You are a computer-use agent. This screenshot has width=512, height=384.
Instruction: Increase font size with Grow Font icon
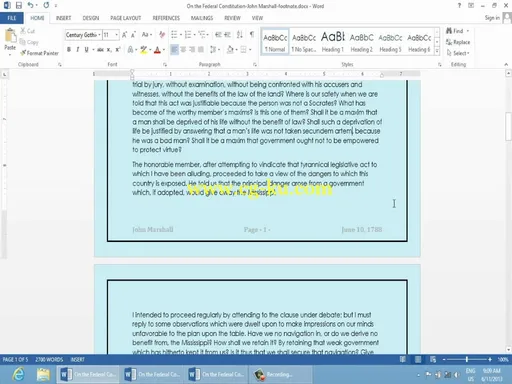coord(124,35)
